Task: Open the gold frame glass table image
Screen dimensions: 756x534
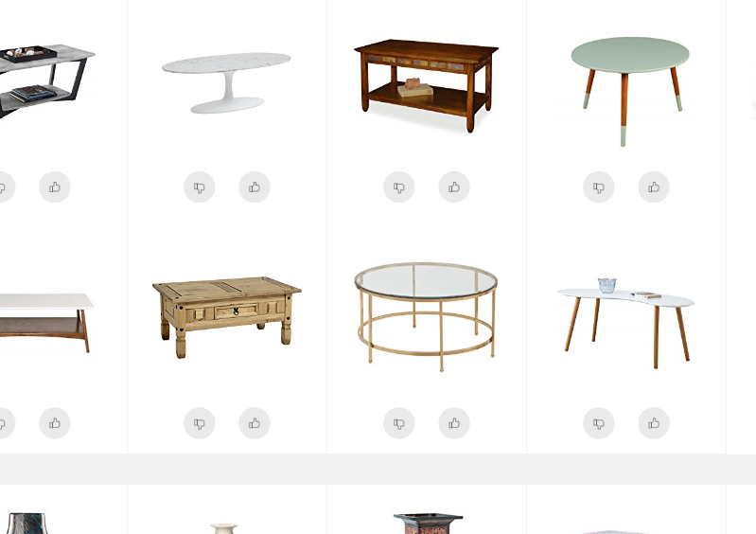Action: point(426,317)
